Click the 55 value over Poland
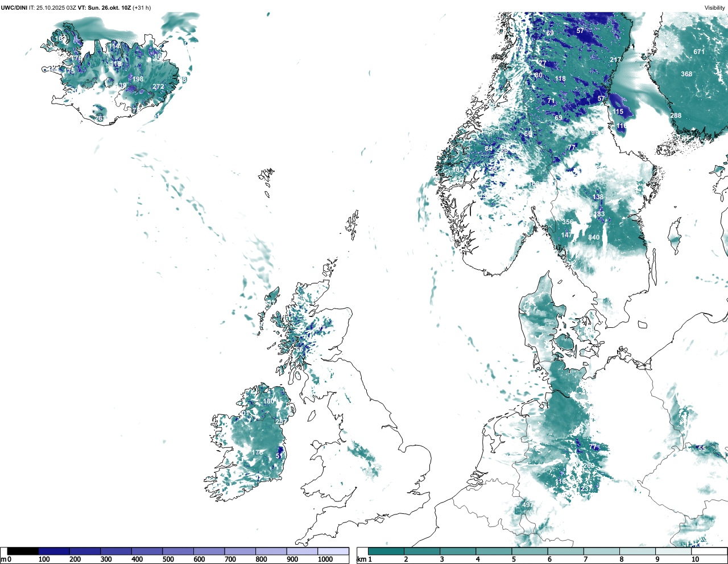Screen dimensions: 728x564 pos(702,448)
